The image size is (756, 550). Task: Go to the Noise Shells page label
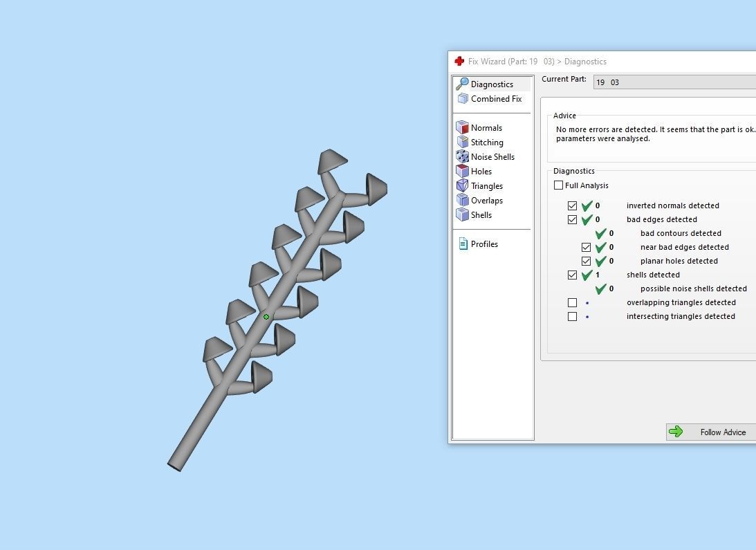point(492,157)
